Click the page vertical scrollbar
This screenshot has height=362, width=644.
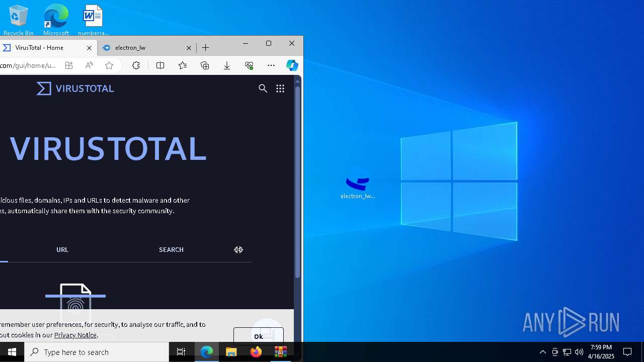click(x=297, y=182)
